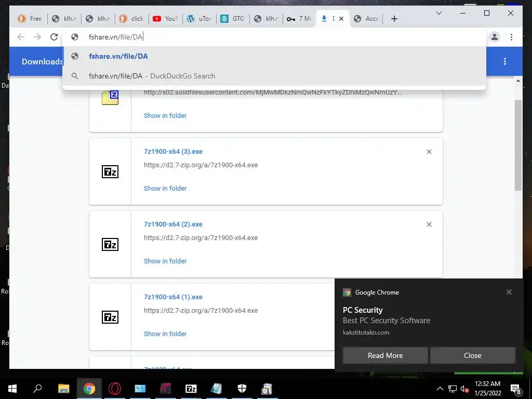Open Windows taskbar search
Screen dimensions: 532x399
click(x=37, y=389)
